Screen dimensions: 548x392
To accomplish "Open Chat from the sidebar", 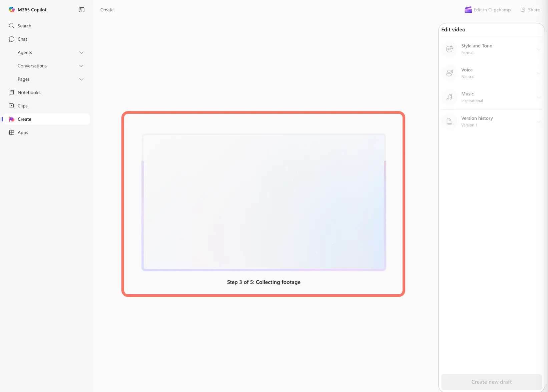I will 47,39.
